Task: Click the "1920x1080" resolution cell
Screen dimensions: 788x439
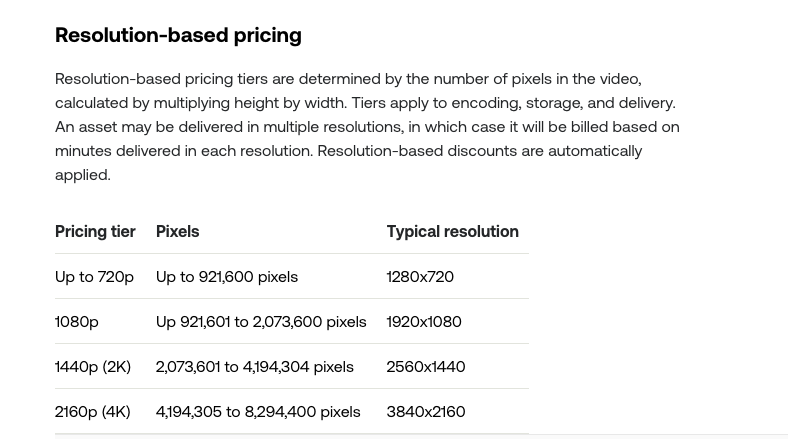Action: [424, 321]
